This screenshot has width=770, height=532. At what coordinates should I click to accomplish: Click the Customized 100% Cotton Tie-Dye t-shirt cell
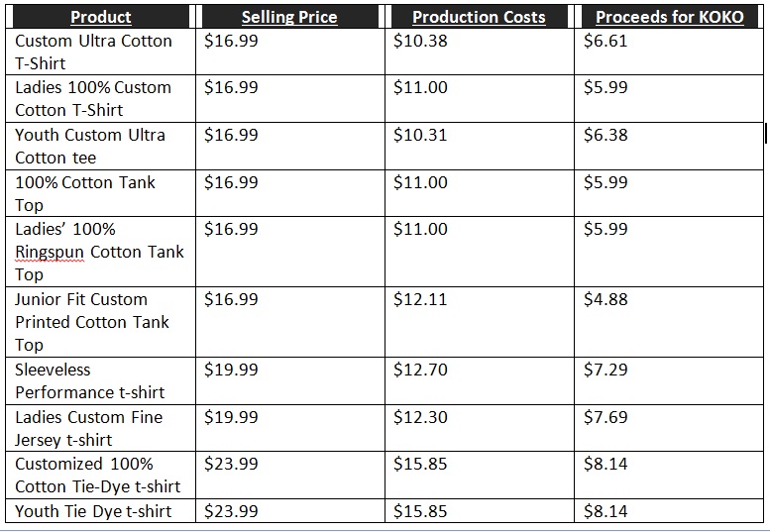click(x=98, y=475)
